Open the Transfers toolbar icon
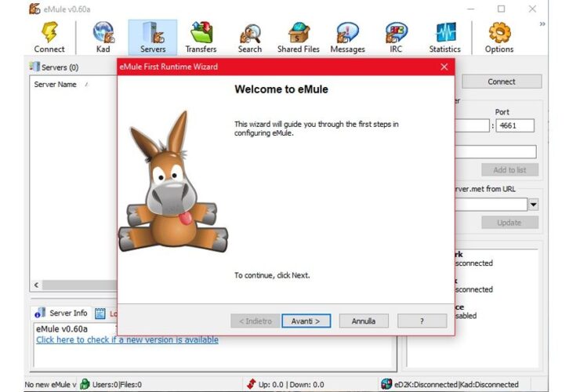 tap(201, 32)
